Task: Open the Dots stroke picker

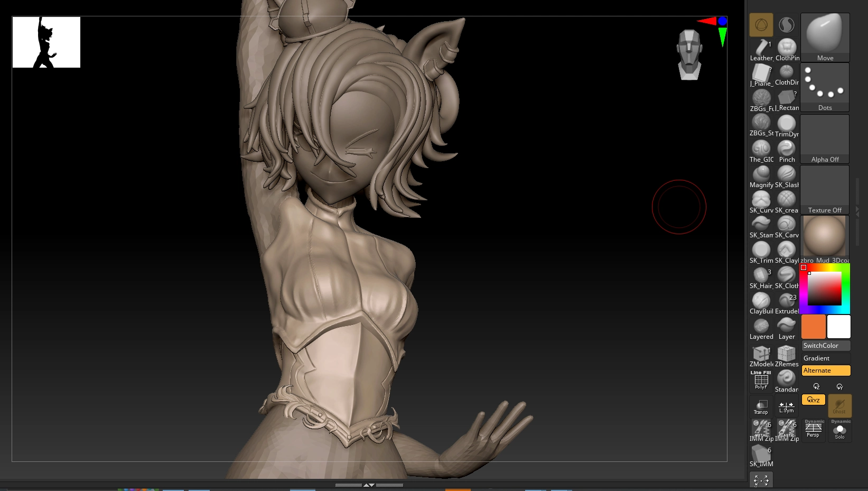Action: (x=825, y=87)
